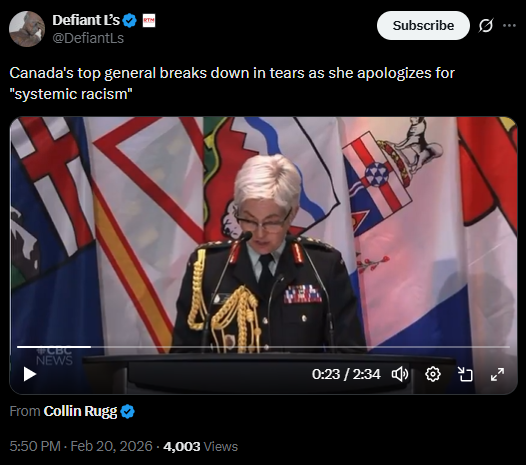Open the @DefiantLs handle link
Viewport: 526px width, 465px height.
[x=88, y=38]
